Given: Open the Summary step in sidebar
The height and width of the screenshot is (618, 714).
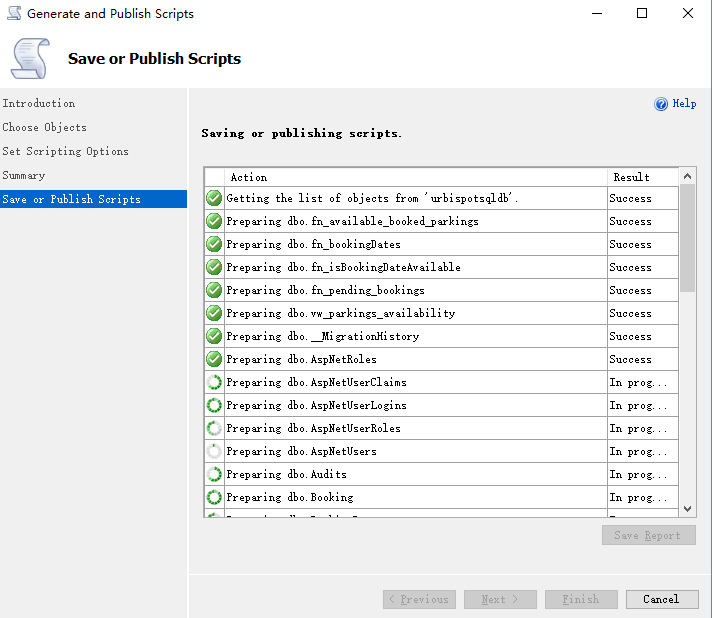Looking at the screenshot, I should pyautogui.click(x=24, y=175).
